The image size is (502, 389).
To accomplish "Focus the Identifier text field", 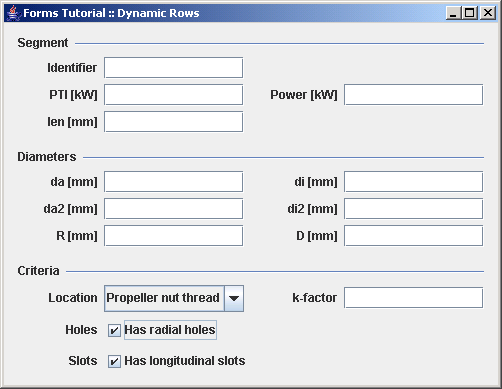I will pos(173,68).
